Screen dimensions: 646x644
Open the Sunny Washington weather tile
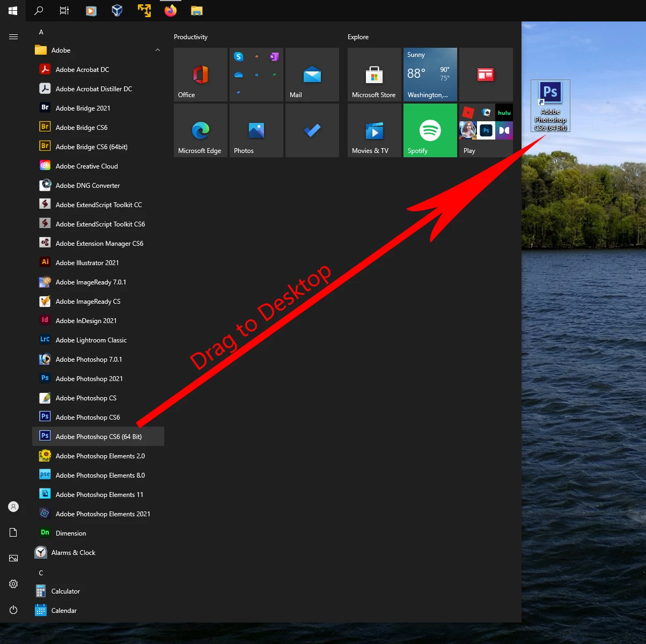[x=430, y=75]
